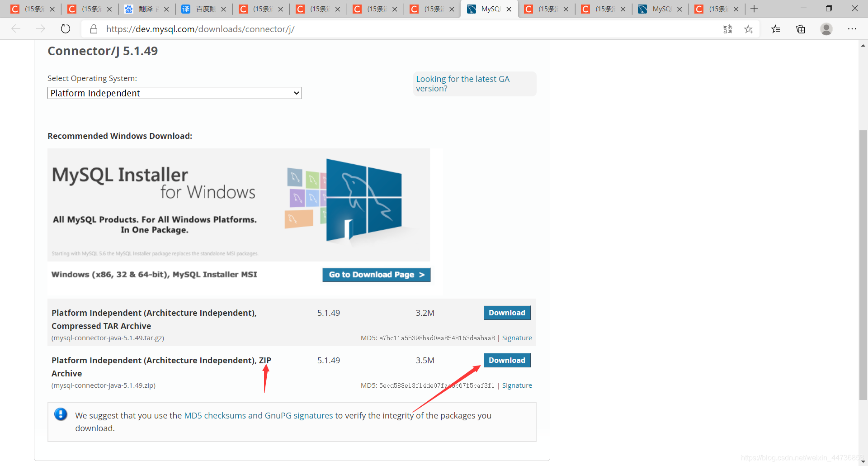Viewport: 868px width, 466px height.
Task: Open the favorites list icon
Action: click(x=776, y=29)
